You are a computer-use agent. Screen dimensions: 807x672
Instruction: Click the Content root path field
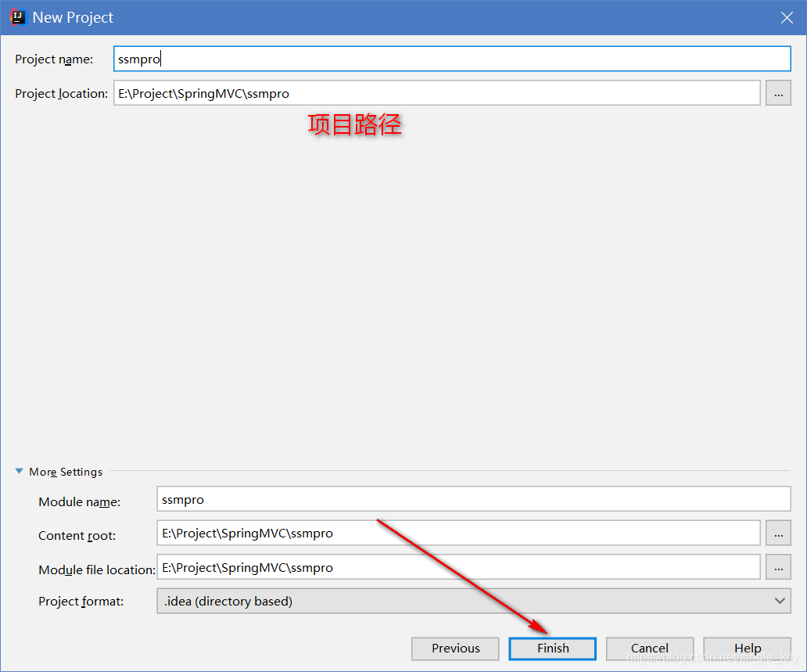coord(458,533)
